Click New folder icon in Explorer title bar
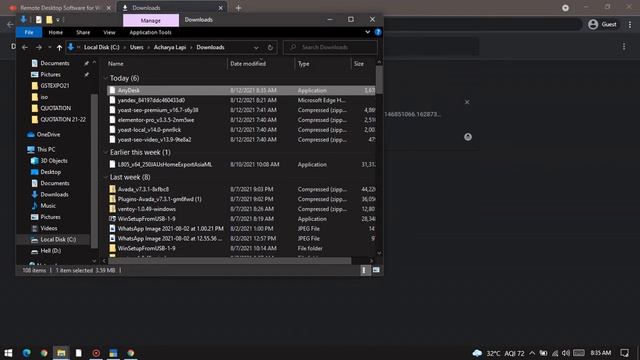Screen dimensions: 640x360 [49, 20]
